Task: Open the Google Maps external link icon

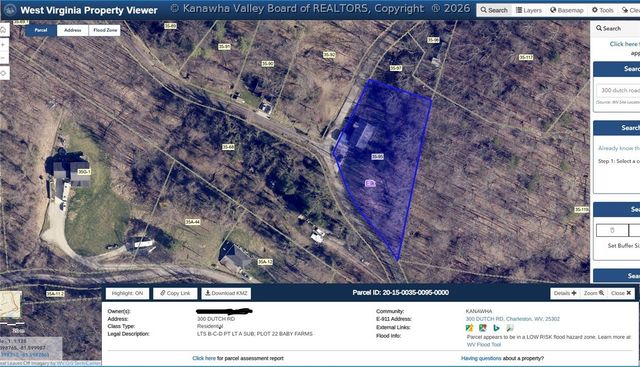Action: [x=483, y=327]
